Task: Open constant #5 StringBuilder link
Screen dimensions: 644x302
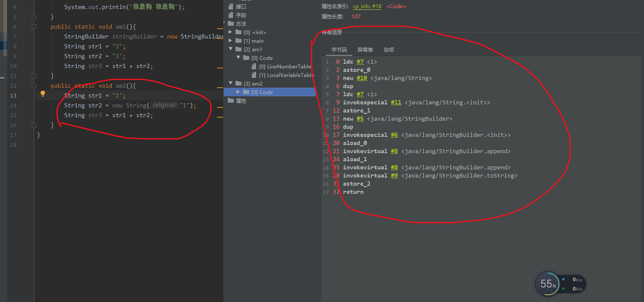Action: point(360,118)
